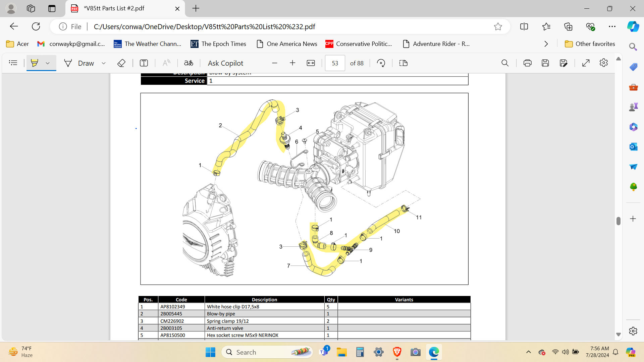
Task: Toggle Split screen view
Action: pyautogui.click(x=524, y=26)
